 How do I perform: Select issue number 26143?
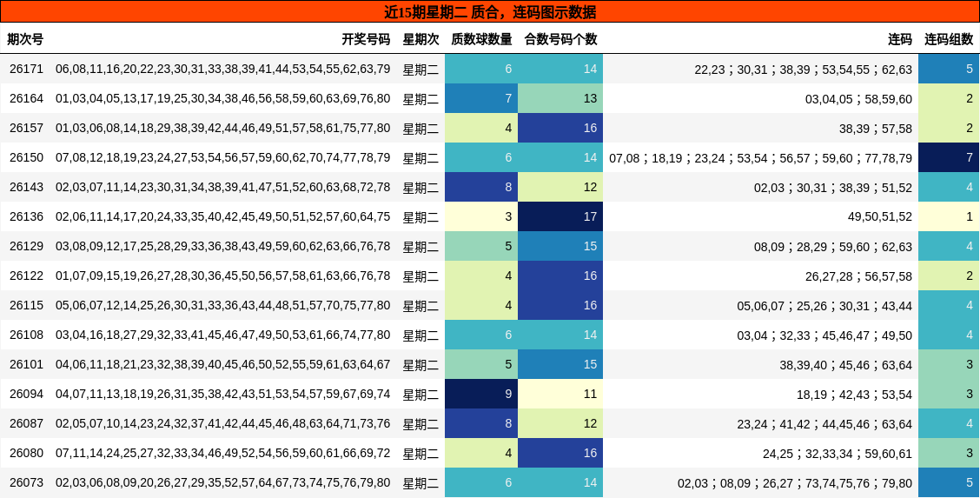point(26,188)
